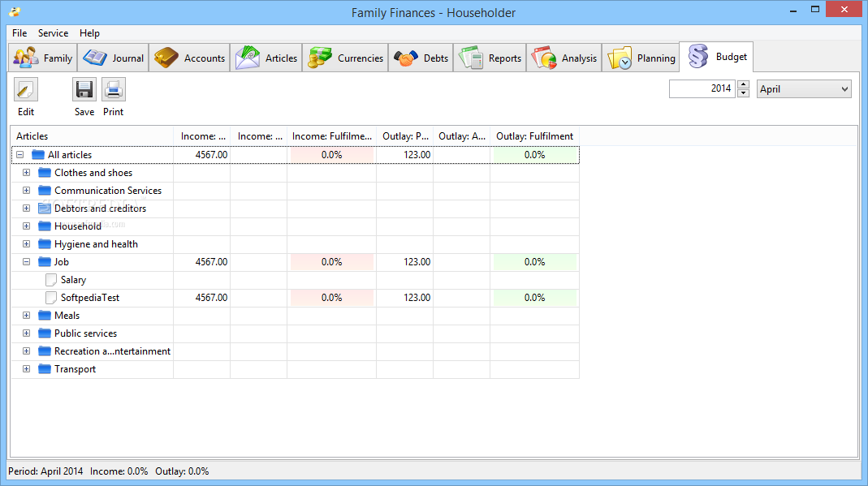Click the Meals folder icon
This screenshot has height=486, width=868.
pyautogui.click(x=45, y=315)
